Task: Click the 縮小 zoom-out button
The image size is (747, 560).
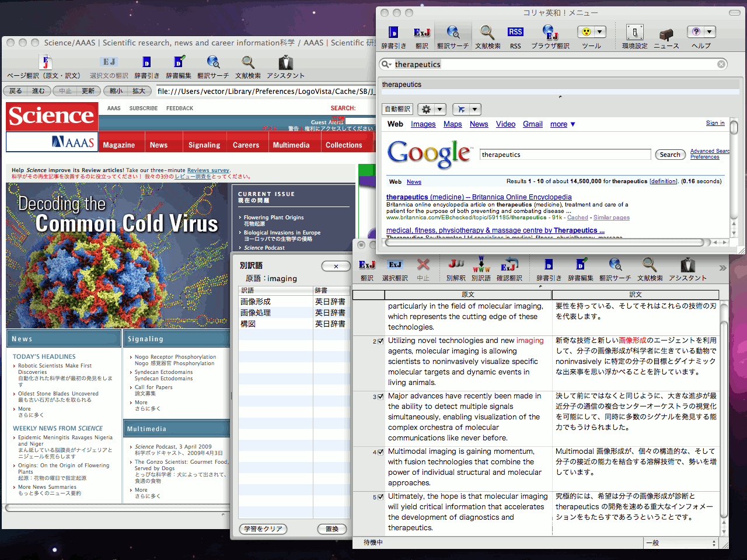Action: [116, 91]
